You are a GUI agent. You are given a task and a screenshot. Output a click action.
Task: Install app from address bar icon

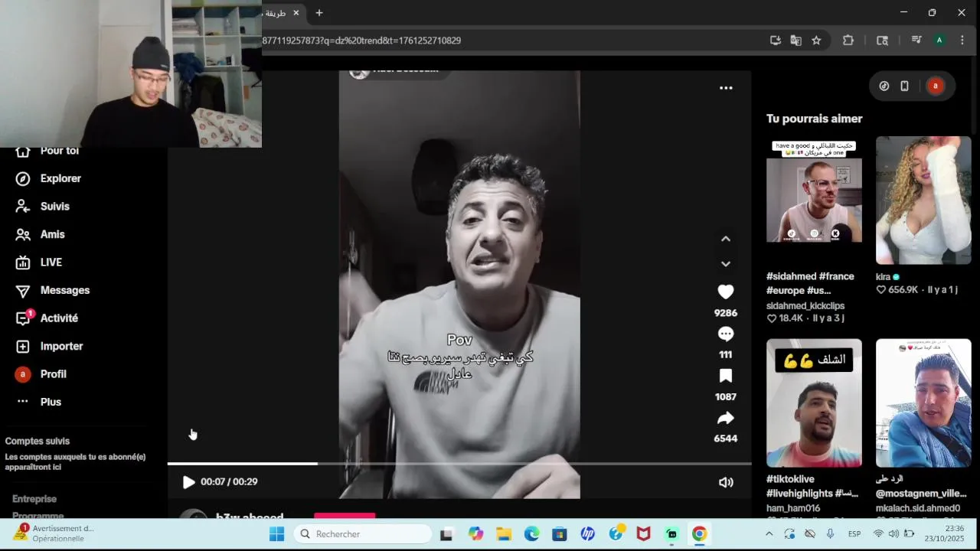click(x=775, y=41)
